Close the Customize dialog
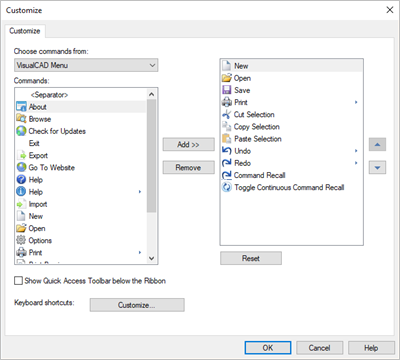400x360 pixels. point(390,10)
